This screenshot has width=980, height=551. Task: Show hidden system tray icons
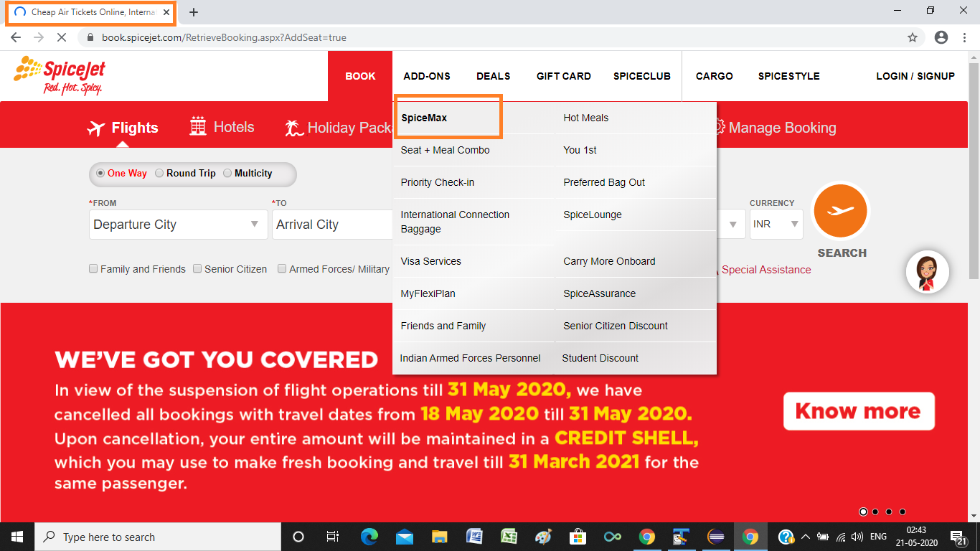(805, 537)
